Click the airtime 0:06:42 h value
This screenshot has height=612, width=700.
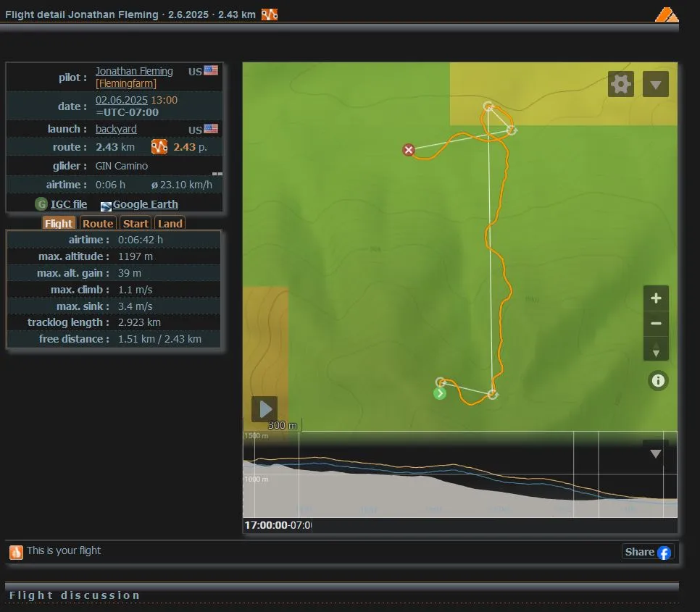[141, 240]
